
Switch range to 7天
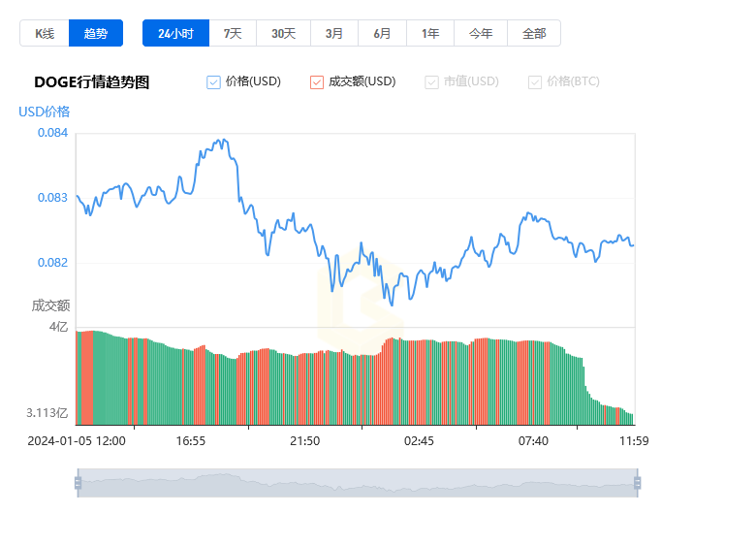233,34
